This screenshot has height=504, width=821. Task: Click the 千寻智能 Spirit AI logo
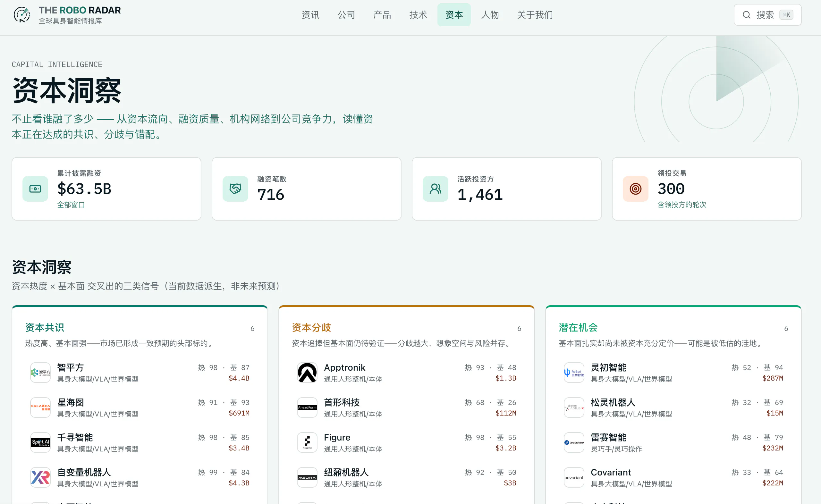(x=40, y=443)
